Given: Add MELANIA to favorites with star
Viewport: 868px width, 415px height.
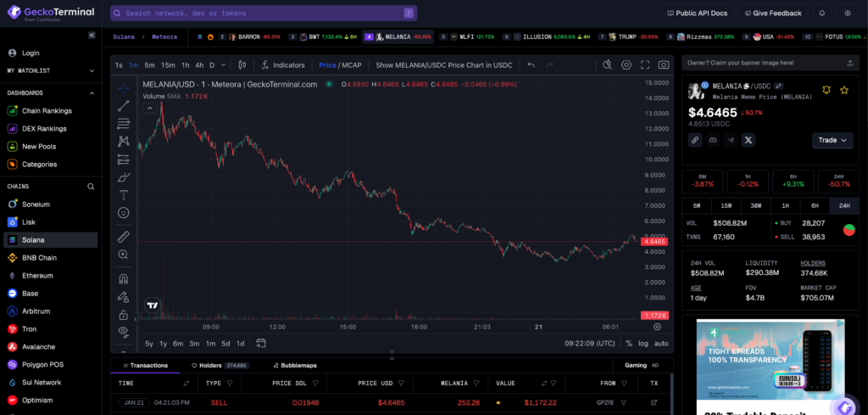Looking at the screenshot, I should click(844, 90).
